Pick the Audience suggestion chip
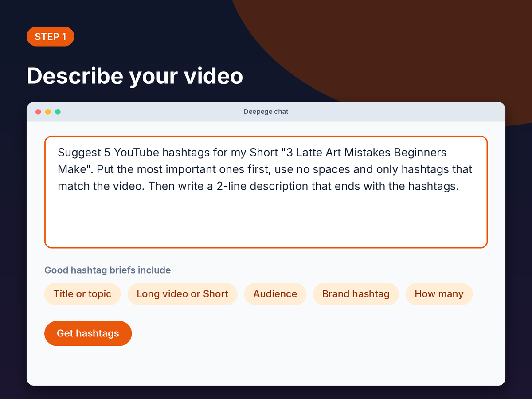The image size is (532, 399). (275, 294)
